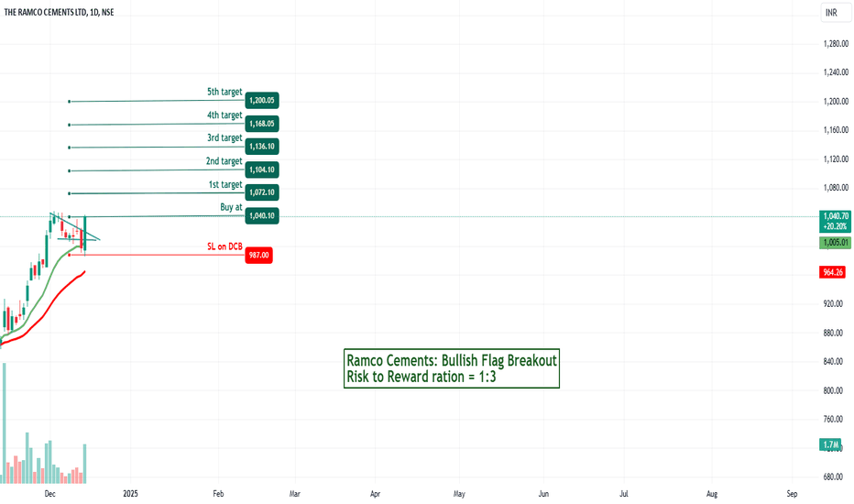854x504 pixels.
Task: Select the 1,072.10 first target price label
Action: [262, 192]
